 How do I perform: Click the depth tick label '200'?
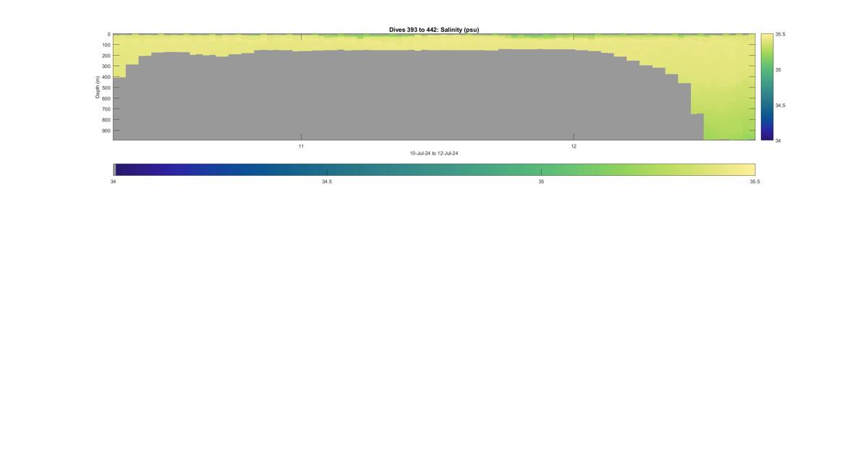[106, 56]
